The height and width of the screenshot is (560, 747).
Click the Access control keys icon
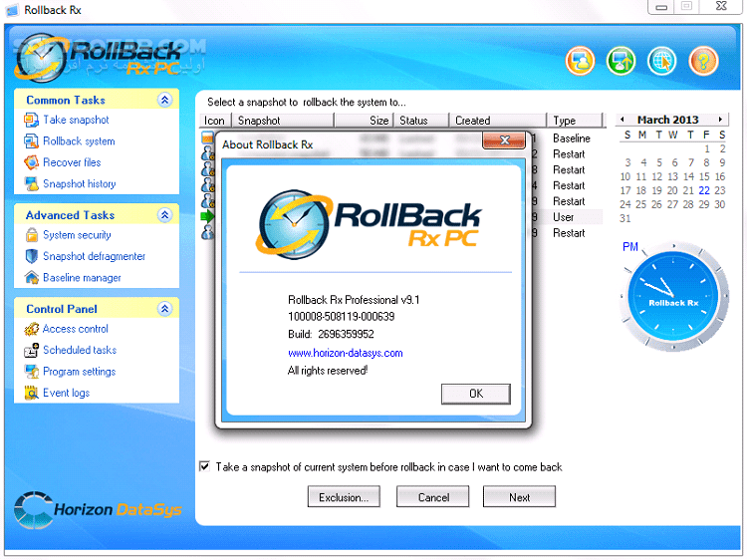pyautogui.click(x=32, y=329)
